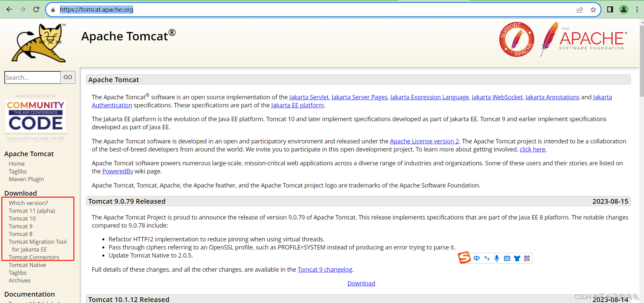Bookmark this page with the star icon
This screenshot has width=644, height=303.
593,10
